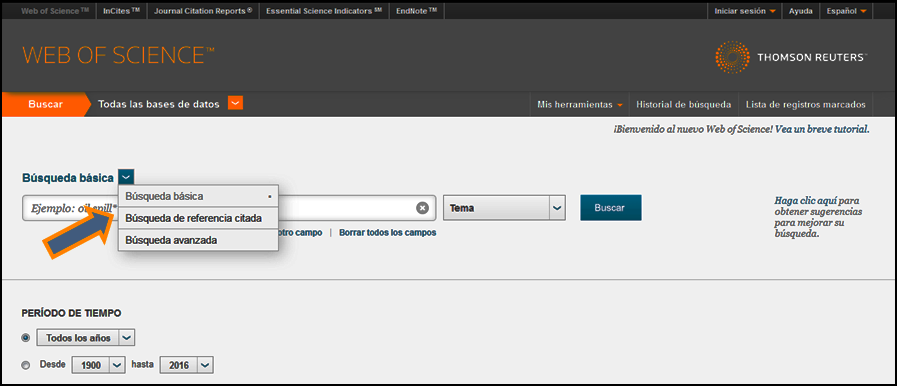
Task: Select the Desde date range radio button
Action: coord(26,365)
